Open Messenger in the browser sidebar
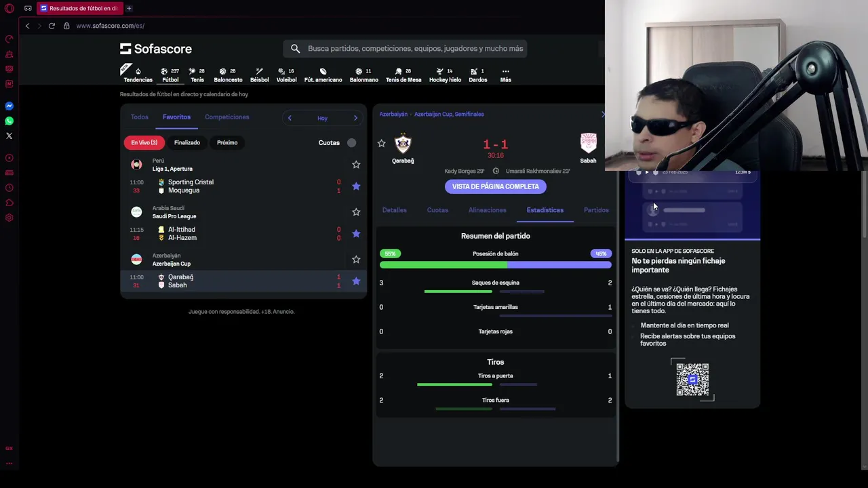The height and width of the screenshot is (488, 868). [9, 106]
